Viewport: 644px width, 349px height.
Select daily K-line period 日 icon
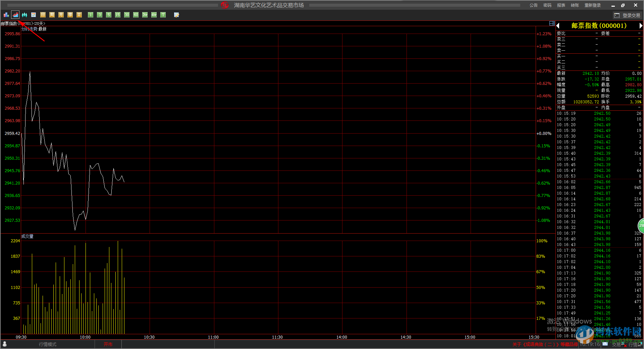pos(43,15)
